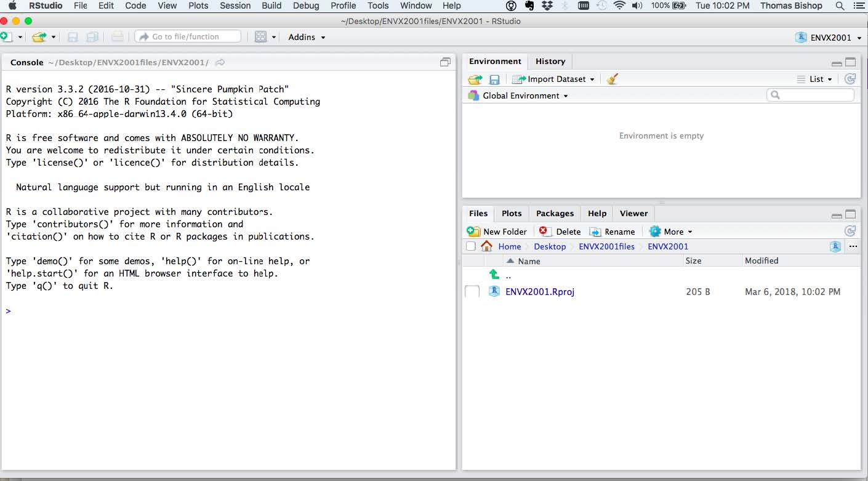
Task: Click the Dropbox menu bar icon
Action: 547,6
